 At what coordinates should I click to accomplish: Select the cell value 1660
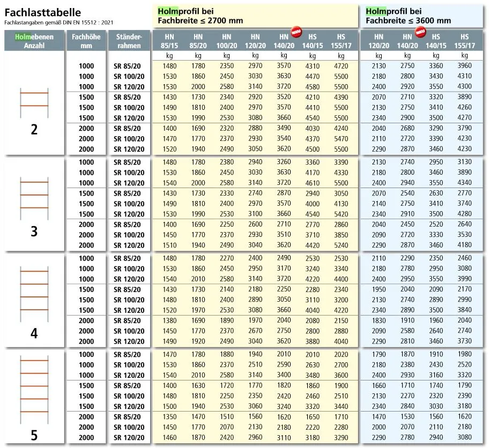click(378, 385)
